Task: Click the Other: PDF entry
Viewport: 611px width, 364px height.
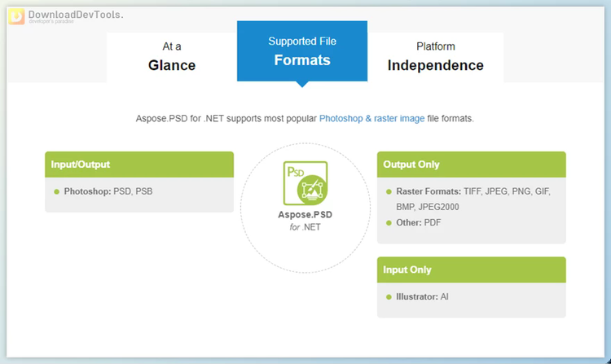Action: click(x=418, y=222)
